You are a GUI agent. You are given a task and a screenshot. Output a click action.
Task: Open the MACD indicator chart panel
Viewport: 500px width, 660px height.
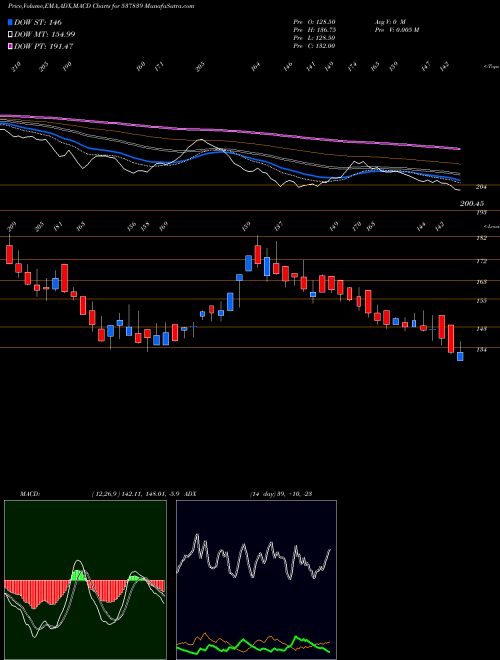point(85,580)
